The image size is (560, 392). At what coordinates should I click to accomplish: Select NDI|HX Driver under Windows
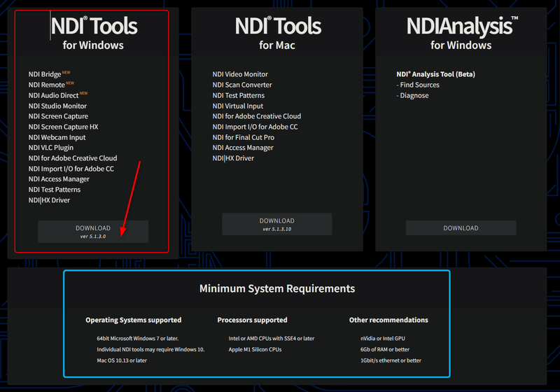tap(49, 200)
